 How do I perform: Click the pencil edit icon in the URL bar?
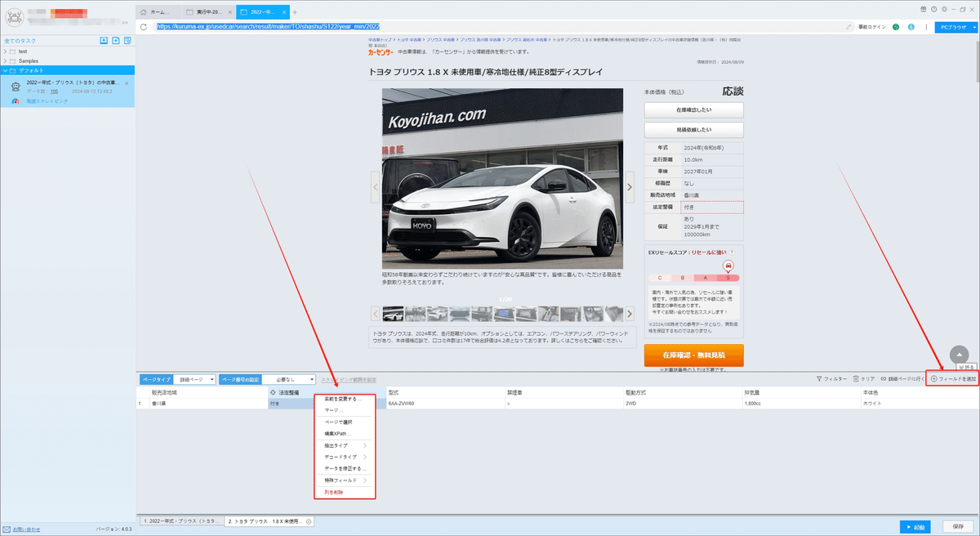[849, 27]
